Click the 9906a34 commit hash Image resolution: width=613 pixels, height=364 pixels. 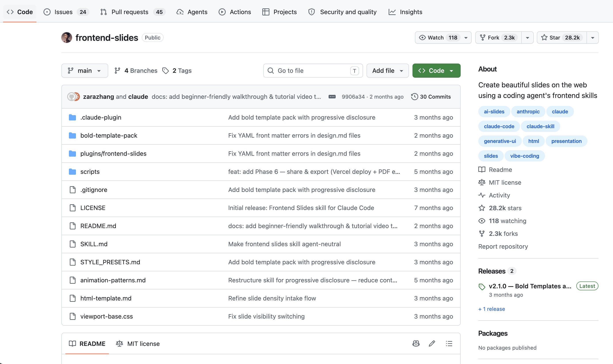click(x=353, y=97)
